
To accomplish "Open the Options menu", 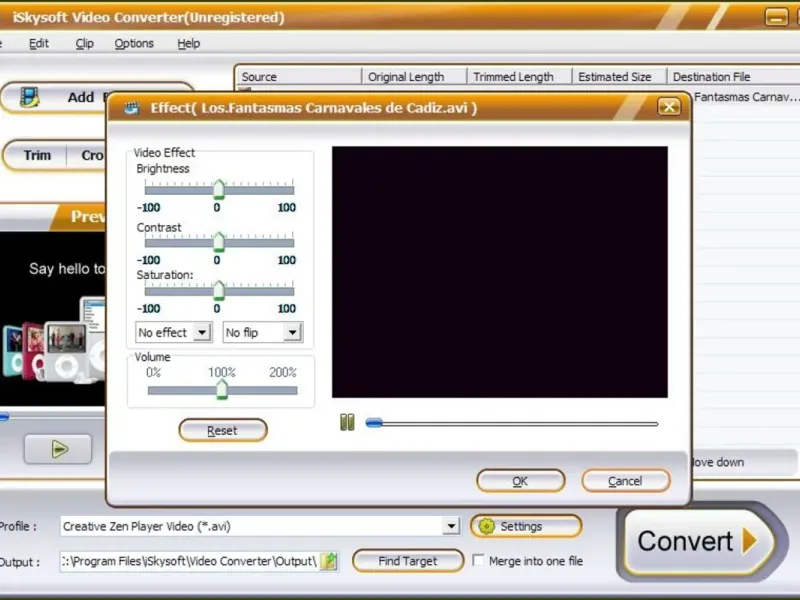I will [x=134, y=43].
